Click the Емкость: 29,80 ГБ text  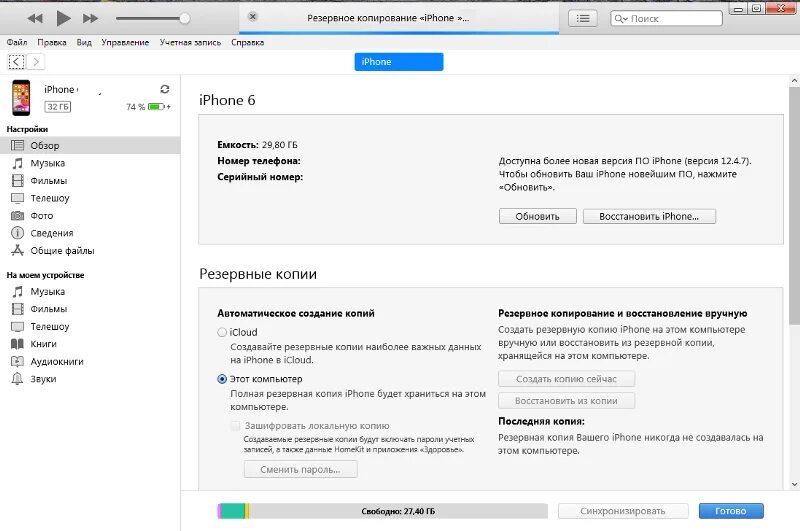pyautogui.click(x=257, y=145)
